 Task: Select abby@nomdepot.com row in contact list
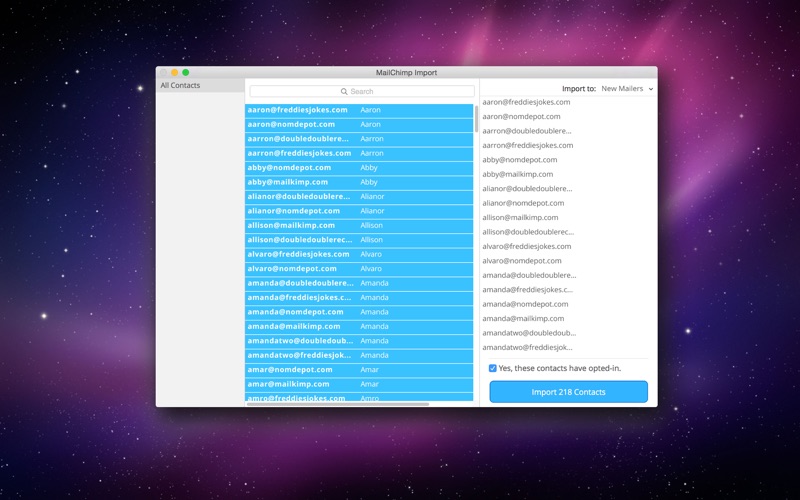tap(359, 168)
